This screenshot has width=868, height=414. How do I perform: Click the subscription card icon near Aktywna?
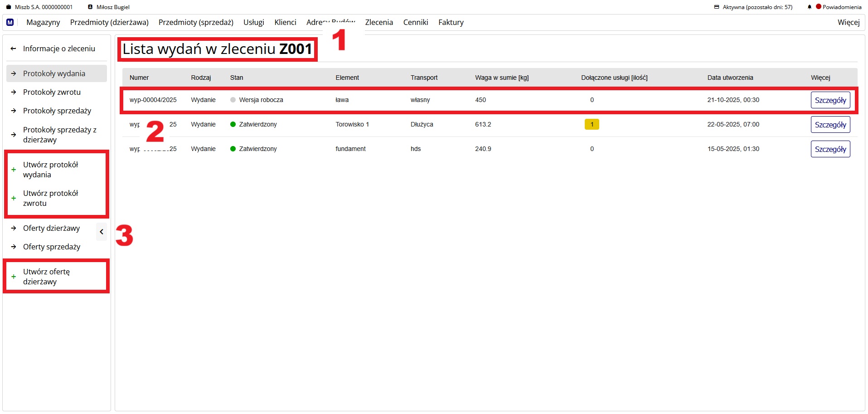(x=717, y=7)
